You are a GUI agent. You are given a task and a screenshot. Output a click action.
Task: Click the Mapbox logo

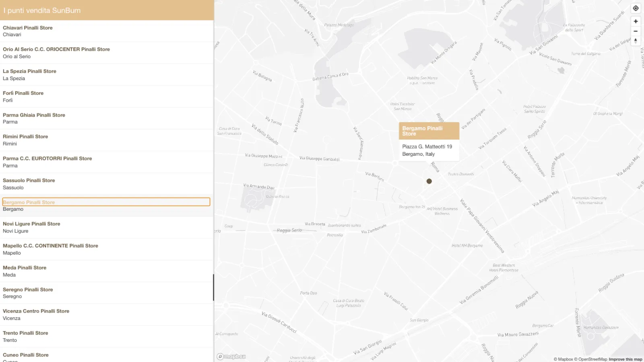point(231,356)
